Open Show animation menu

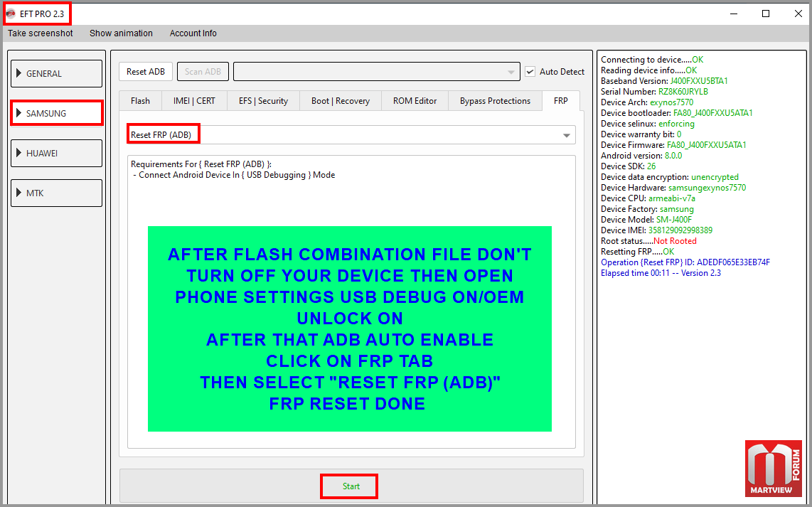coord(121,33)
